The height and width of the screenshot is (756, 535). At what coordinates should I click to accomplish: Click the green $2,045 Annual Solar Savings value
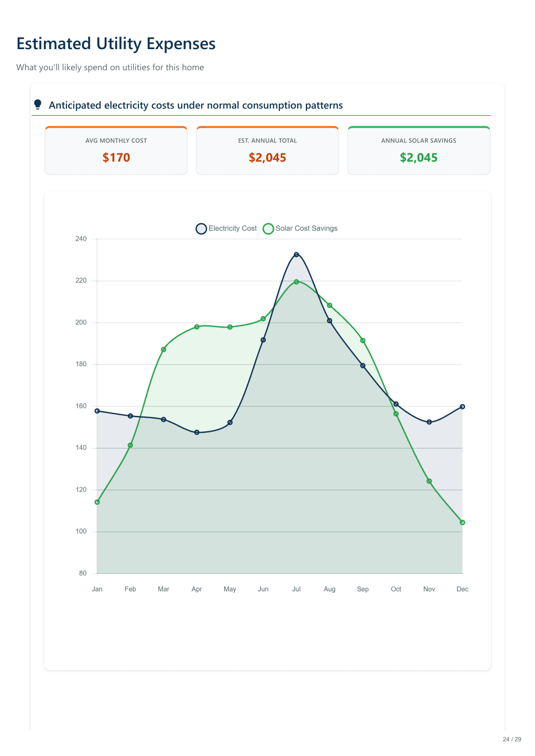click(419, 158)
